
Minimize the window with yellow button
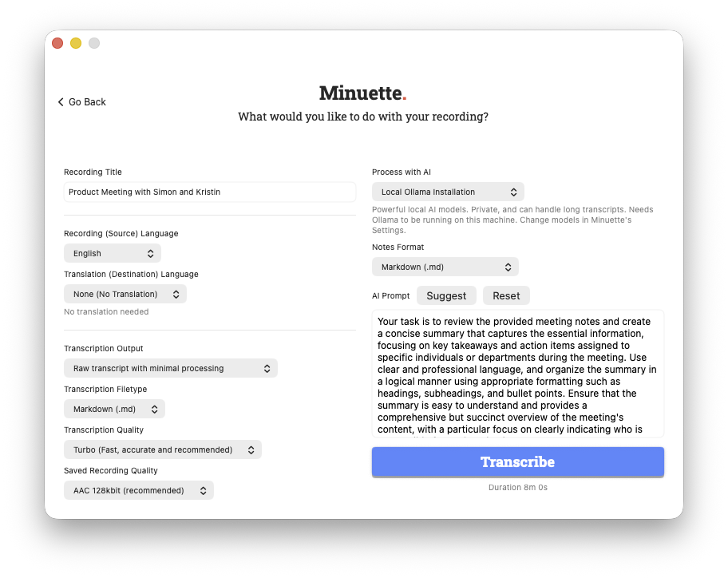tap(76, 43)
